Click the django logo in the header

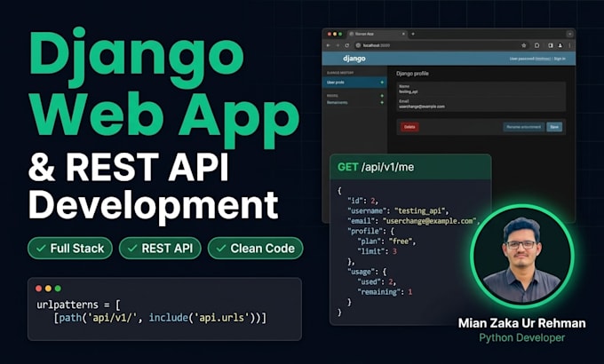(354, 59)
